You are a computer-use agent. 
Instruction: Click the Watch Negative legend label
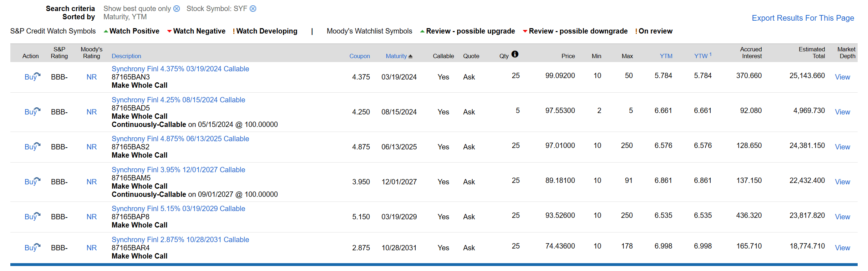coord(199,31)
